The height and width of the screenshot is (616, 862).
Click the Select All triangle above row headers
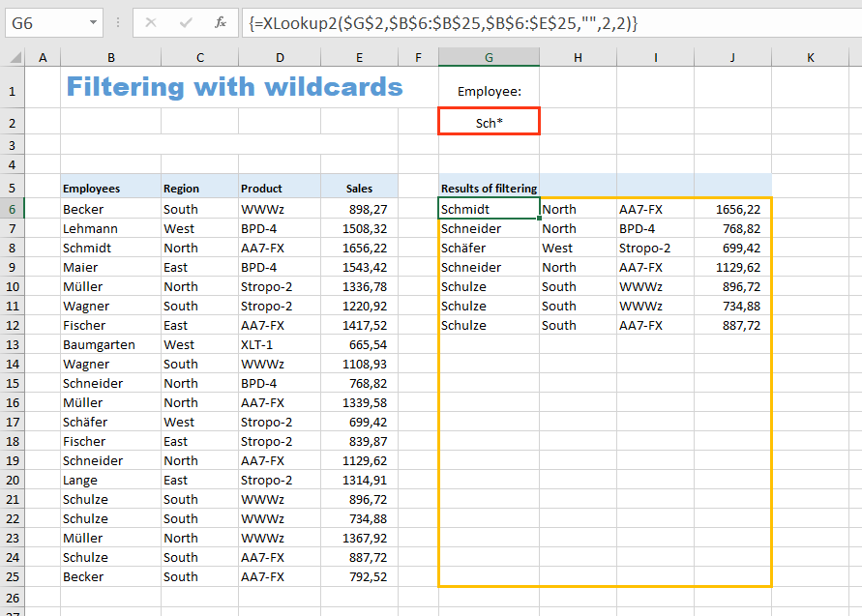point(13,57)
